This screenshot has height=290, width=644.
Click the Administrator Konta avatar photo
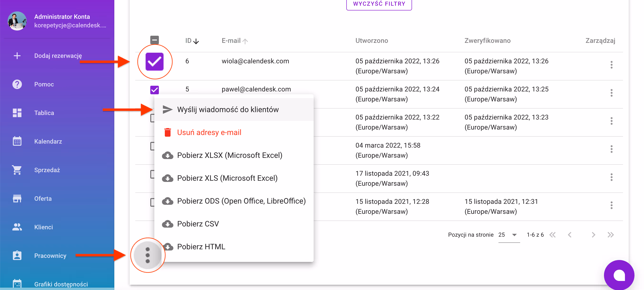[x=17, y=21]
